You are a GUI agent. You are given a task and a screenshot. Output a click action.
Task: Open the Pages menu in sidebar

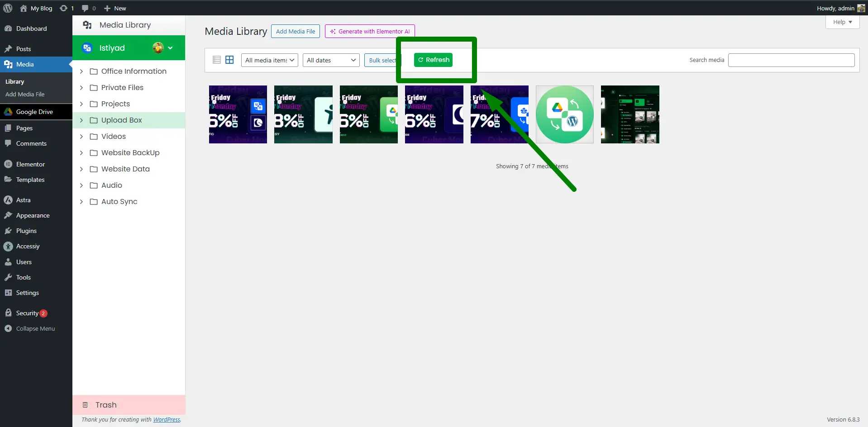[x=24, y=128]
